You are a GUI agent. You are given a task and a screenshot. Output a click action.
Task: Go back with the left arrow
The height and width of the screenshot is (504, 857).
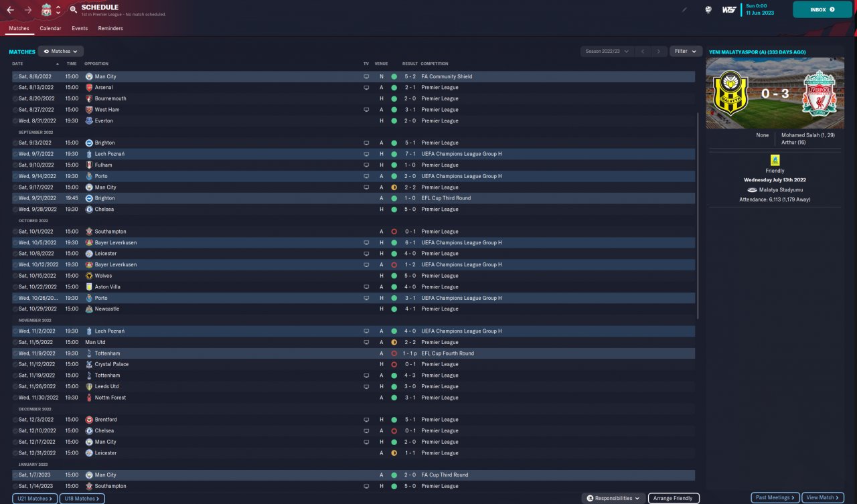[x=11, y=10]
